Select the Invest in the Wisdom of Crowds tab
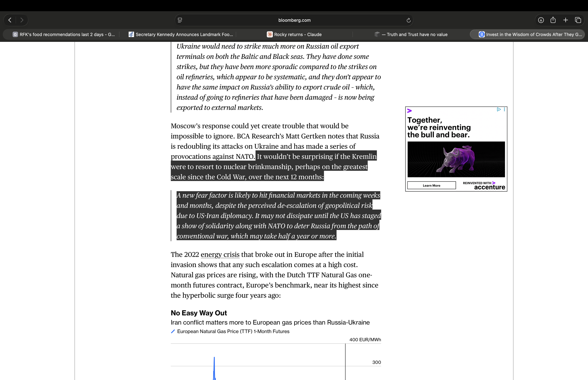Image resolution: width=588 pixels, height=380 pixels. coord(527,34)
